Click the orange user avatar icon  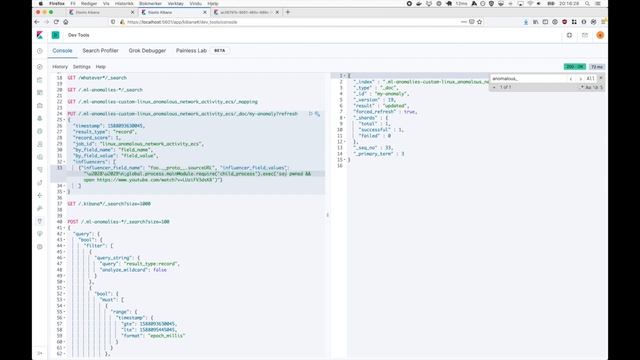[600, 35]
